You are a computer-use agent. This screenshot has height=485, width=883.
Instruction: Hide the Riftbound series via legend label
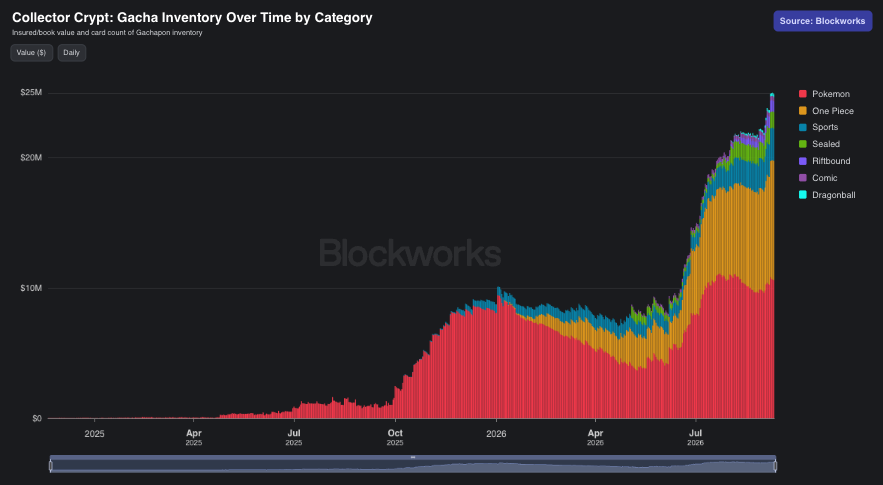click(x=831, y=161)
